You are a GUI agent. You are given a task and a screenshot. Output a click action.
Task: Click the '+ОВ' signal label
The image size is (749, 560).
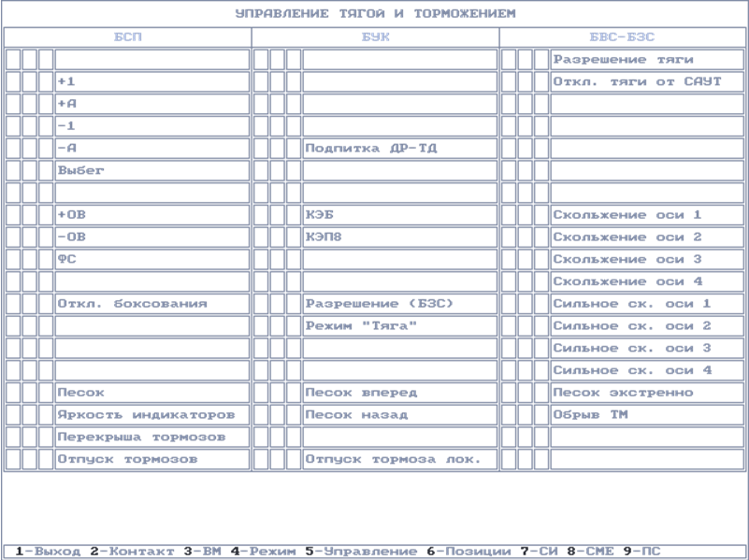coord(71,215)
